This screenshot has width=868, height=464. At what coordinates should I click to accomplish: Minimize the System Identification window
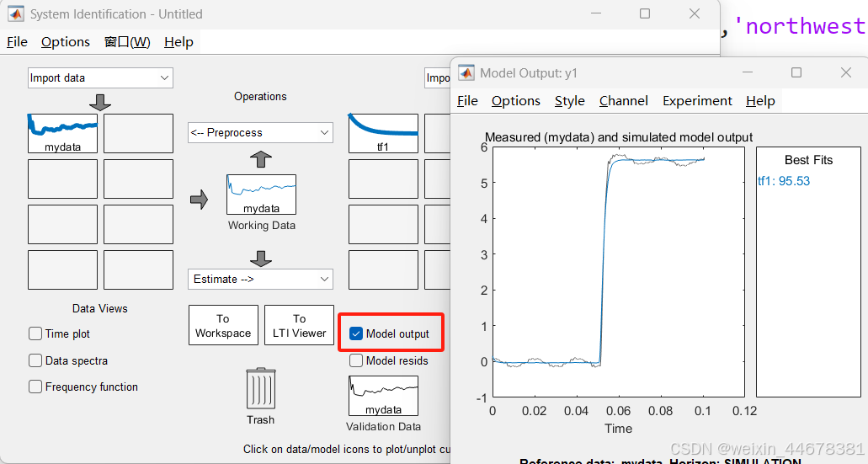[596, 13]
